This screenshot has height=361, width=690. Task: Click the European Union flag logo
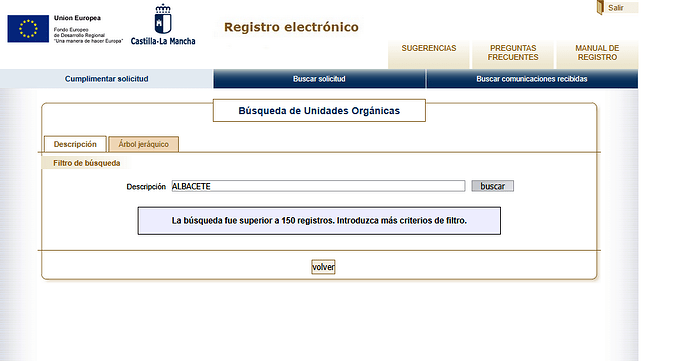(28, 29)
